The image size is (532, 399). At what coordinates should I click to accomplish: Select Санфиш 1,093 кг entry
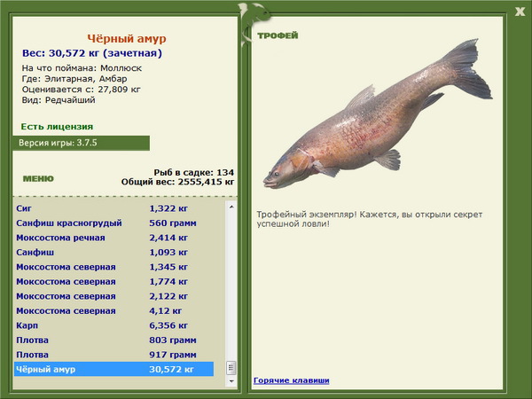click(x=114, y=252)
